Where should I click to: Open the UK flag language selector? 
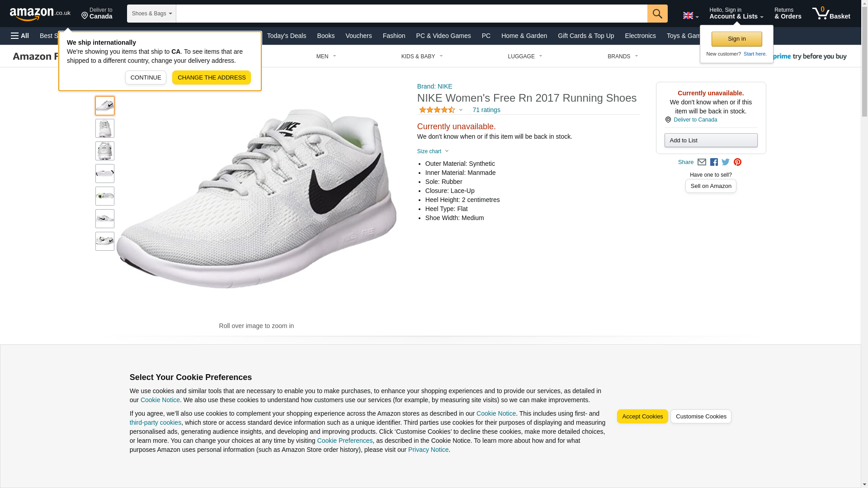690,15
